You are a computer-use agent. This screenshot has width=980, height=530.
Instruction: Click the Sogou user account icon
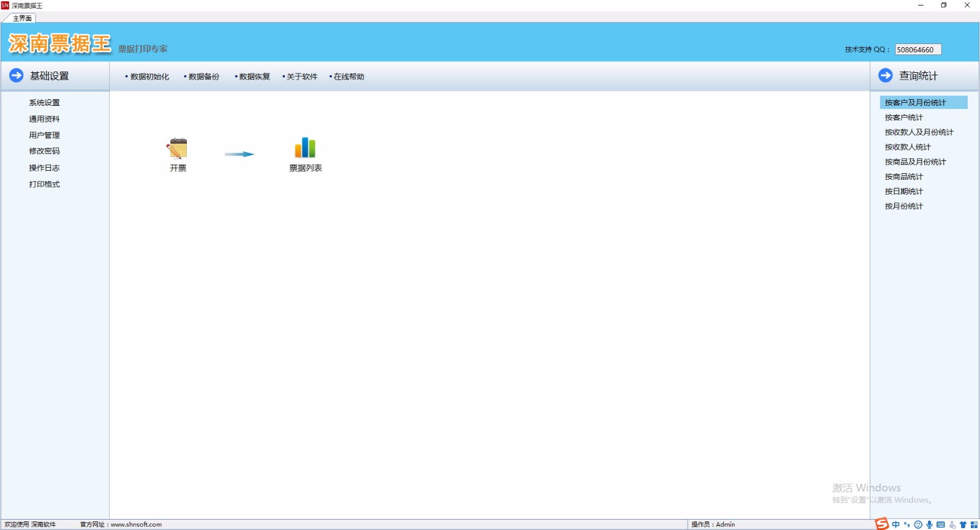[x=952, y=524]
